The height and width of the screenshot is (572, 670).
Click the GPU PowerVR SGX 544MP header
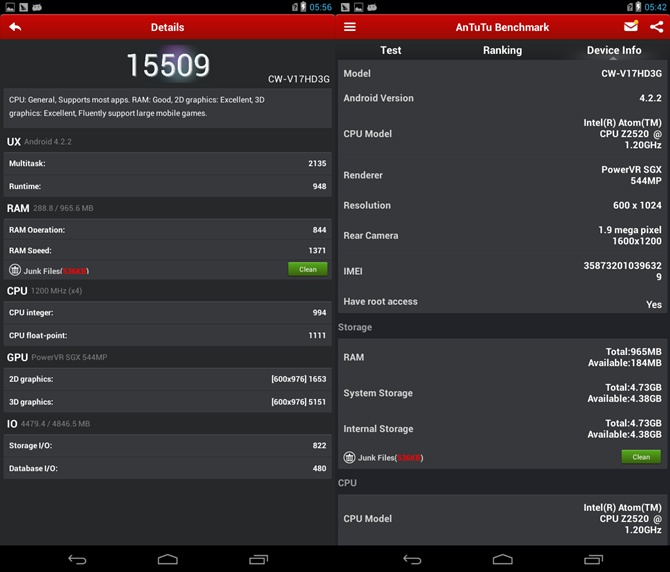[57, 357]
